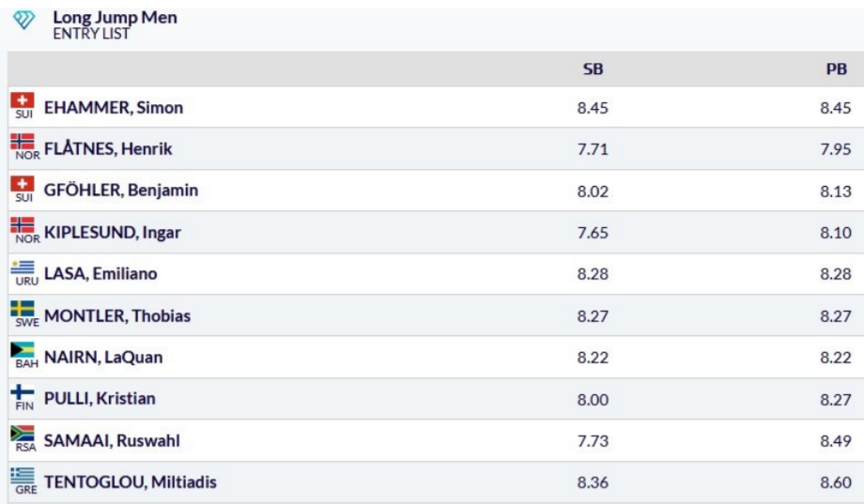Click Bahamas flag beside NAIRN, LaQuan
Screen dimensions: 864x504
coord(23,352)
